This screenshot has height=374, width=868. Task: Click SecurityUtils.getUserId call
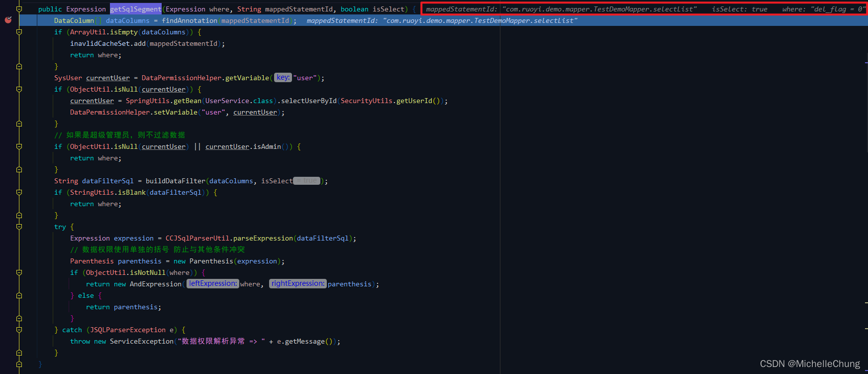390,101
